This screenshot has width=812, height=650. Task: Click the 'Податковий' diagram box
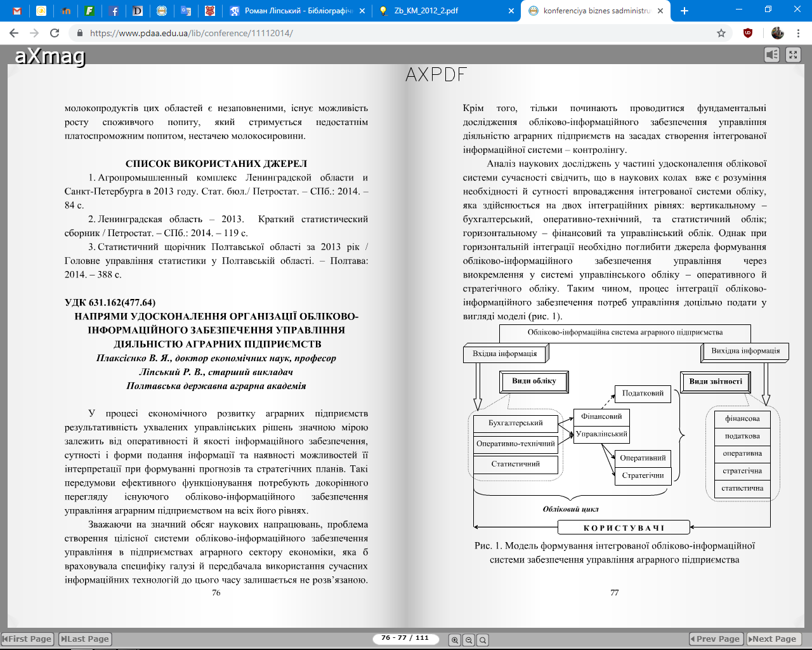coord(643,394)
